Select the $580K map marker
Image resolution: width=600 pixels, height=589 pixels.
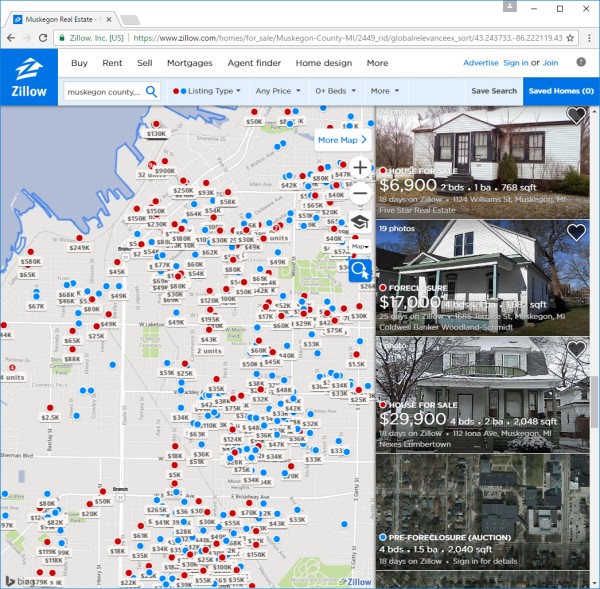click(31, 252)
